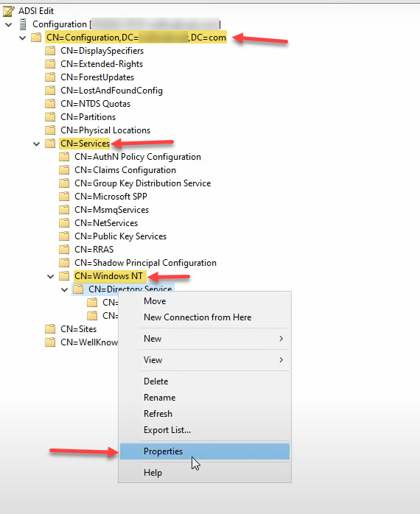The height and width of the screenshot is (514, 420).
Task: Select CN=Group Key Distribution Service row
Action: [143, 183]
